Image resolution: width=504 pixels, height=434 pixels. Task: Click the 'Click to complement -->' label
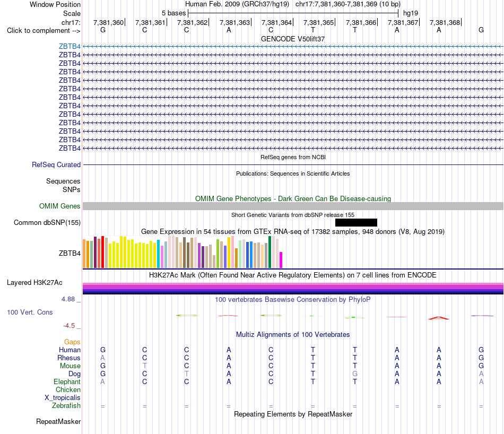click(44, 31)
